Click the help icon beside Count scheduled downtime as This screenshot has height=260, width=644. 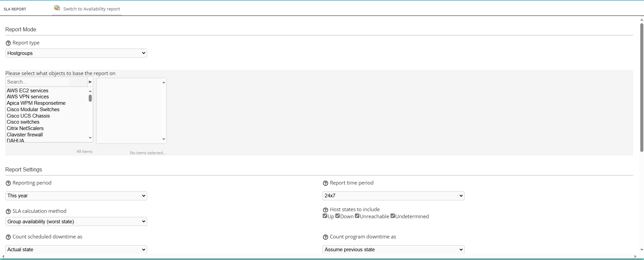(8, 237)
